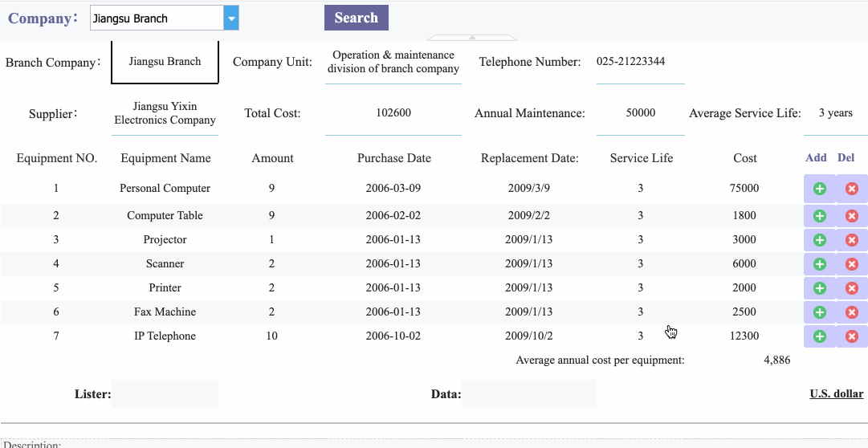Click the cost cell 1800

pyautogui.click(x=744, y=215)
